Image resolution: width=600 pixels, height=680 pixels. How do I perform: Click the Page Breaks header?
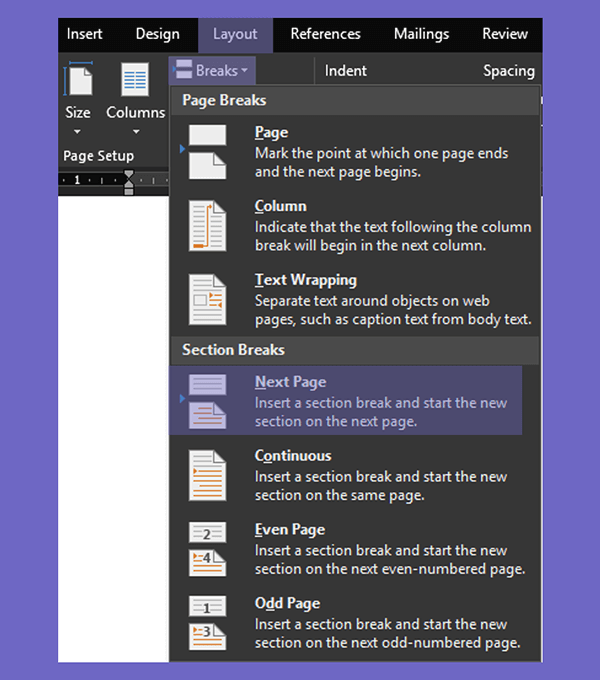click(355, 100)
